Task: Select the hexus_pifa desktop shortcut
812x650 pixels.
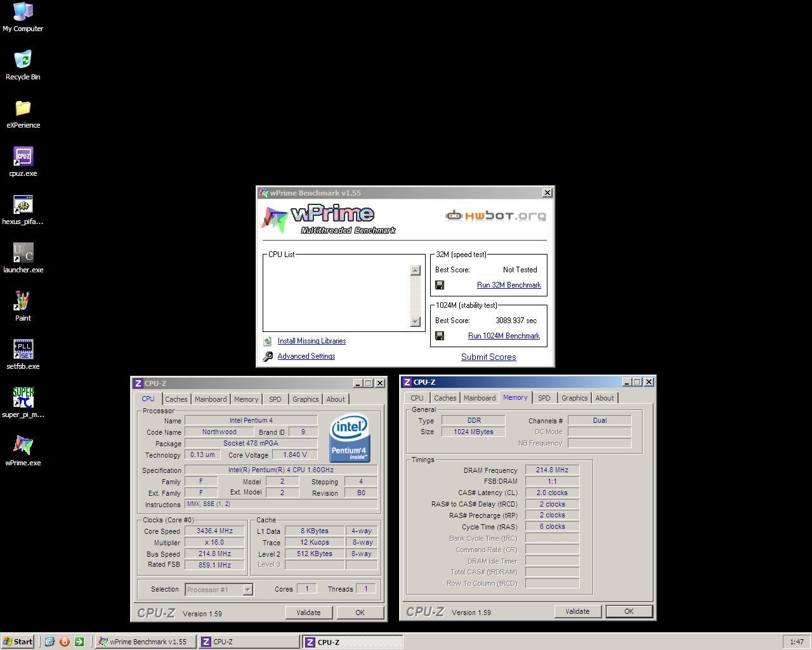Action: (x=23, y=210)
